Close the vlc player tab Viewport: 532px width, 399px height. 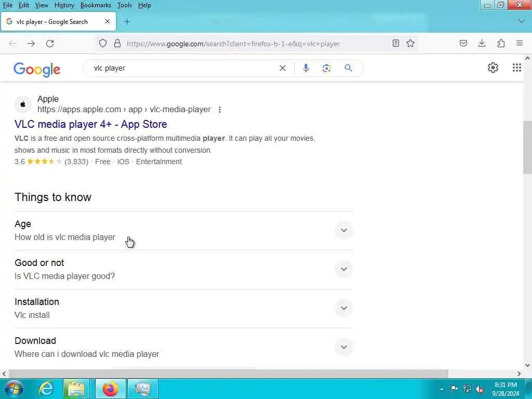(x=108, y=21)
